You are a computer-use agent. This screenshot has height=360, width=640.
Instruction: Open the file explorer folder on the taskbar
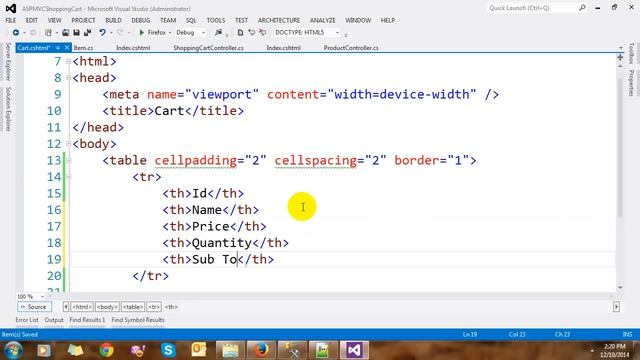click(x=230, y=350)
